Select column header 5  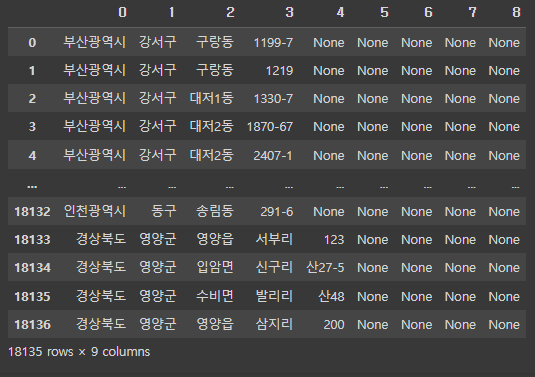[384, 13]
